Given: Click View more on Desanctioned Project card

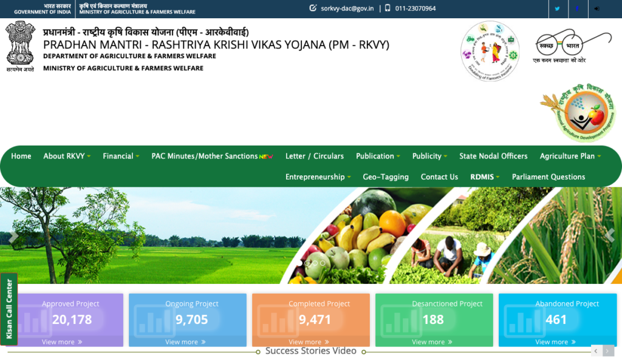Looking at the screenshot, I should coord(431,342).
